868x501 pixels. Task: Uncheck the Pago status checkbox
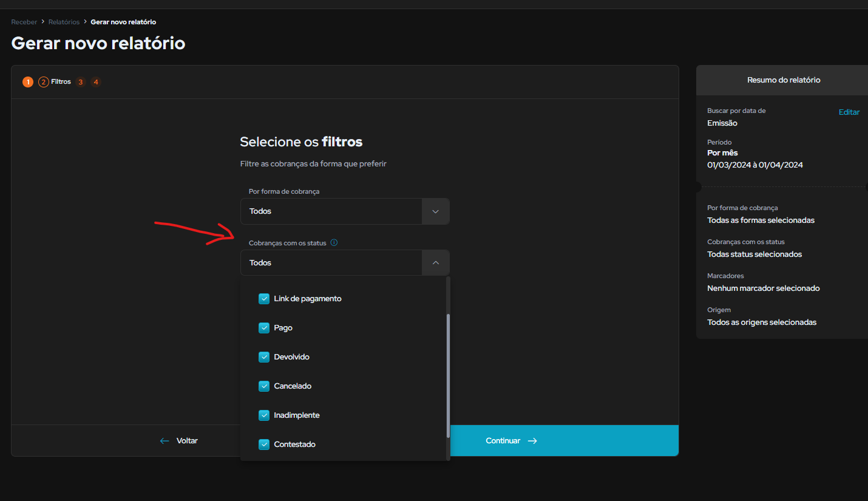pos(264,328)
